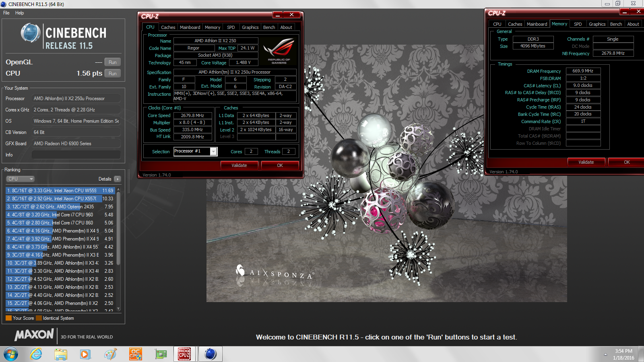Switch to SPD tab in right CPU-Z window
This screenshot has height=362, width=644.
click(x=578, y=24)
